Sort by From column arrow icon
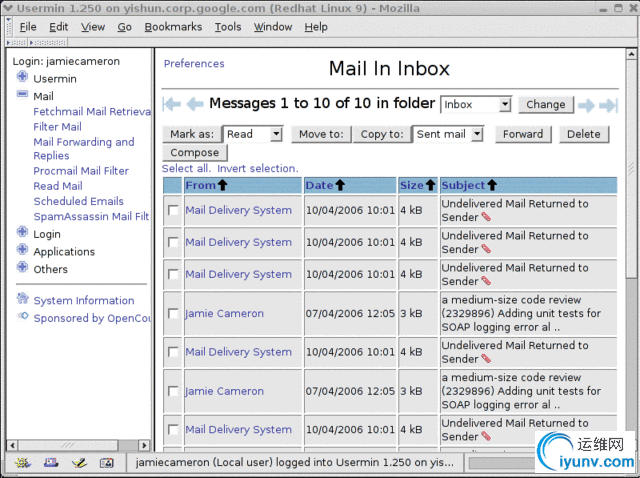This screenshot has width=640, height=478. coord(222,185)
